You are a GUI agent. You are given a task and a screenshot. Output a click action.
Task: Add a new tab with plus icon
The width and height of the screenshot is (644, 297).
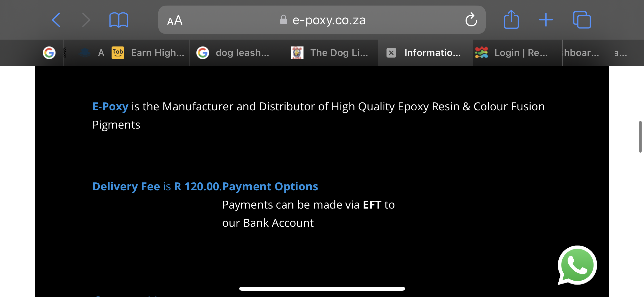point(546,20)
